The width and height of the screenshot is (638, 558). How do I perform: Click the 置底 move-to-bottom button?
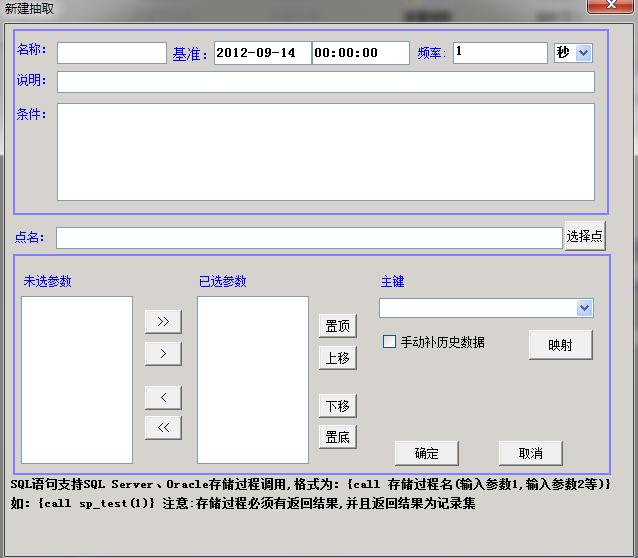[x=338, y=437]
